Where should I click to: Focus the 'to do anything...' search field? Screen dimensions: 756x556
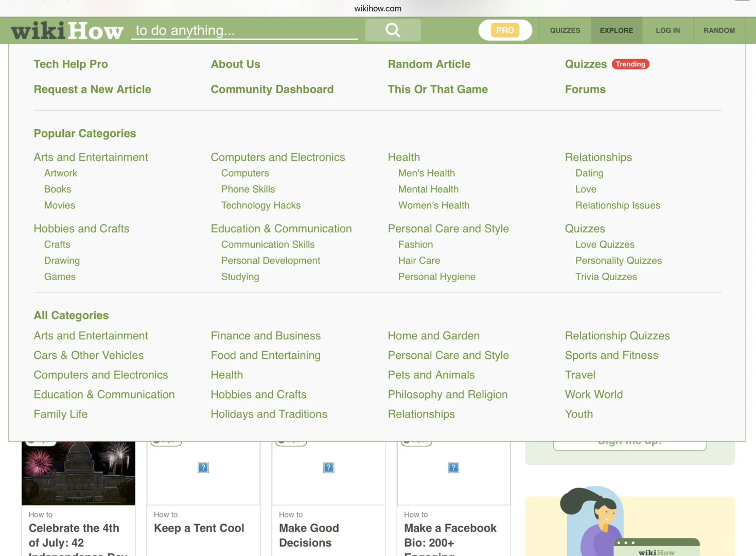click(x=244, y=31)
